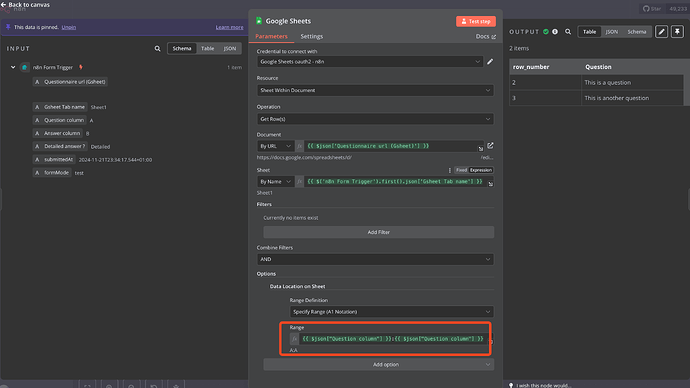
Task: Open the Combine Filters dropdown AND
Action: coord(375,260)
